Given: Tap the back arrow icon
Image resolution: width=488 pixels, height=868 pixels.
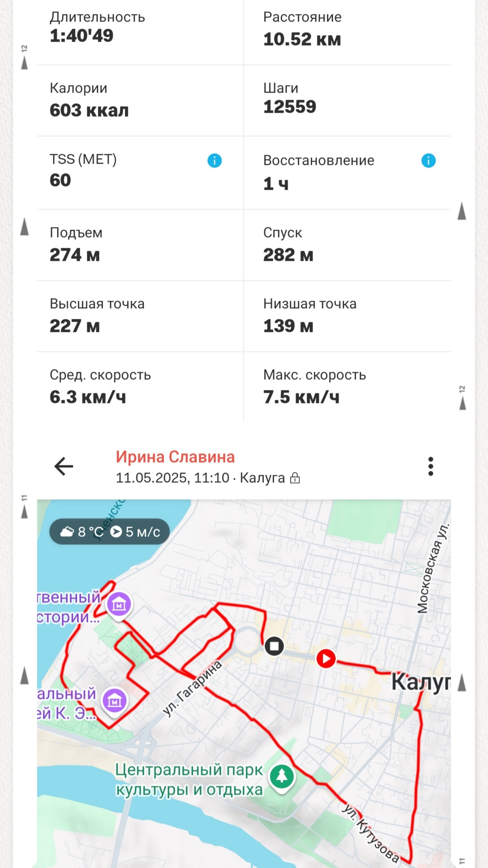Looking at the screenshot, I should point(64,466).
